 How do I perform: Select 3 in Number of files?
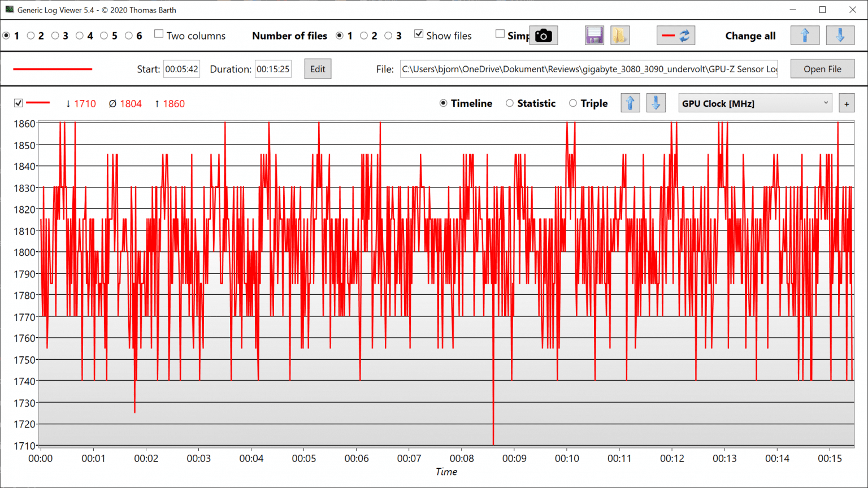(x=388, y=36)
